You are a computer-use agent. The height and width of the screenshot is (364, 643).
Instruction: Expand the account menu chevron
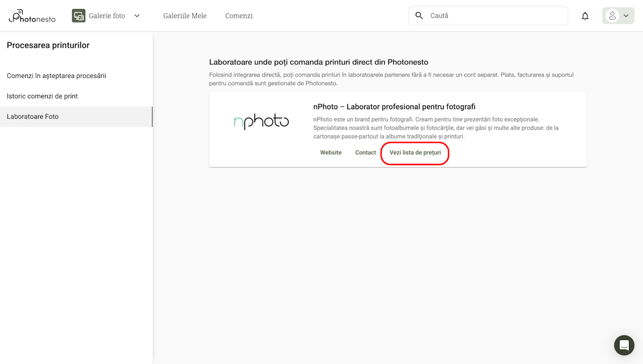pyautogui.click(x=626, y=16)
